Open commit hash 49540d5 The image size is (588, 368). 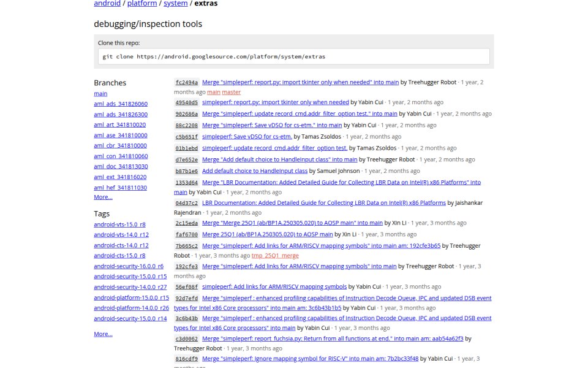pos(186,102)
